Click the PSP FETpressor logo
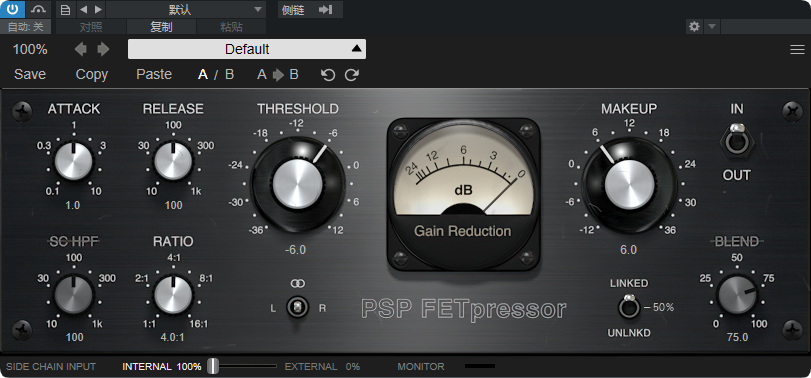This screenshot has width=811, height=378. 463,309
